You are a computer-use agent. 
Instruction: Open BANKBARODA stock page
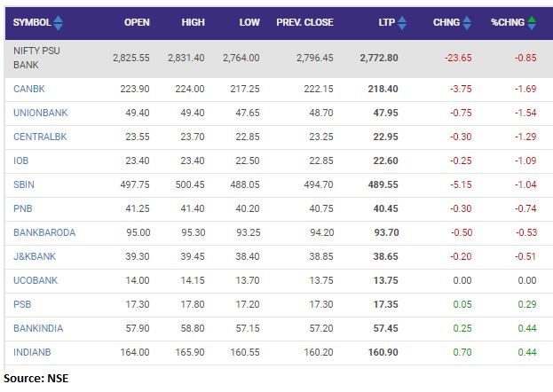pos(44,233)
